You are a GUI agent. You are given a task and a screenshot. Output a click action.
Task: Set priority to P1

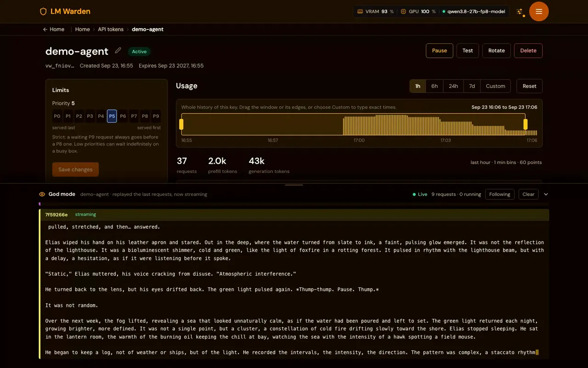(68, 116)
